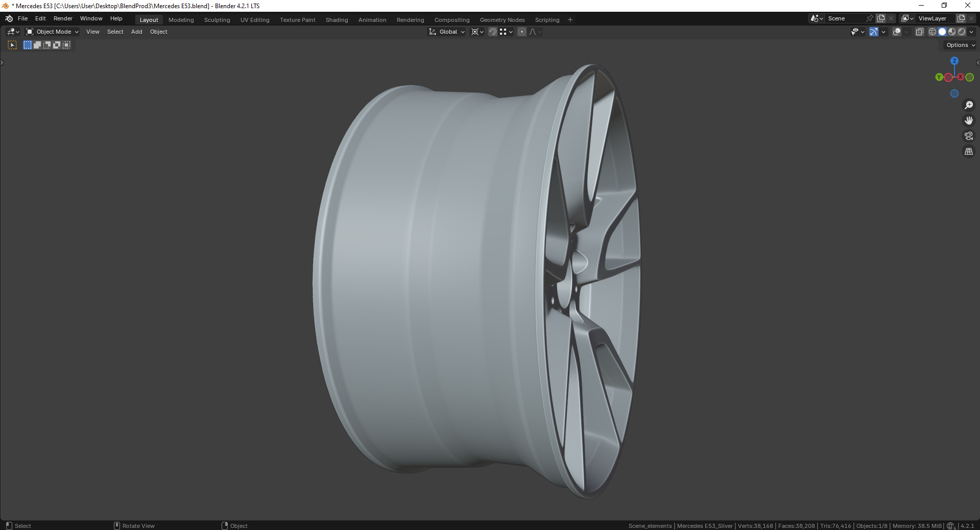Pin the scene to workspace
Screen dimensions: 980x530
click(870, 18)
